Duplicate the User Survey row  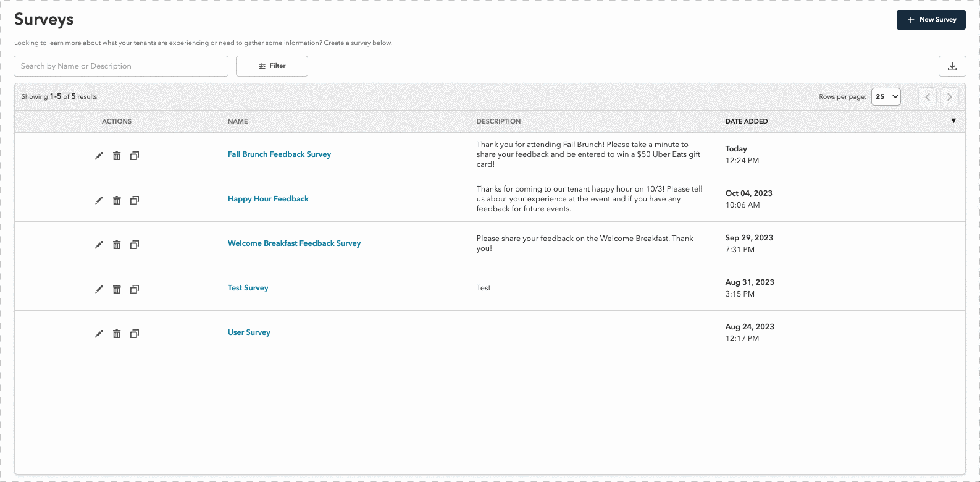click(x=135, y=334)
